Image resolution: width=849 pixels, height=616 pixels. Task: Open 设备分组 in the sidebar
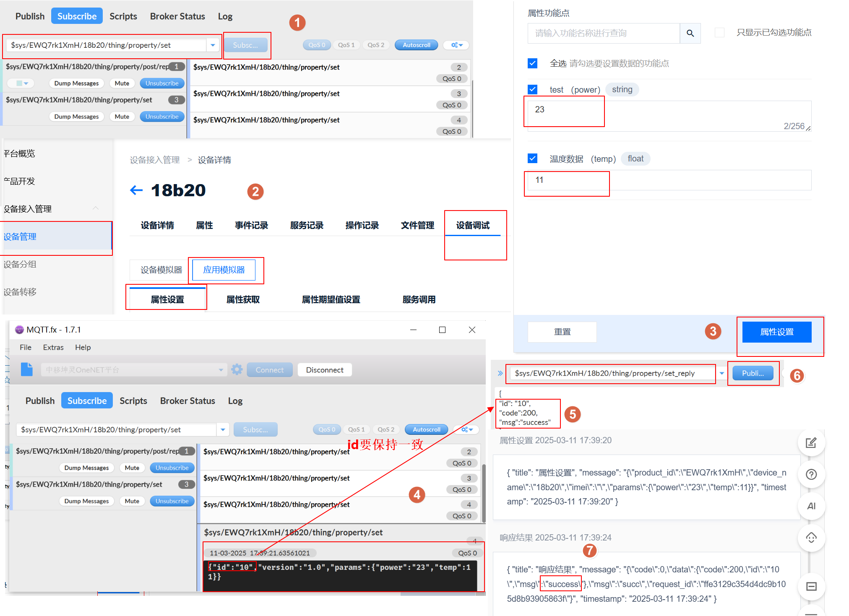(20, 264)
